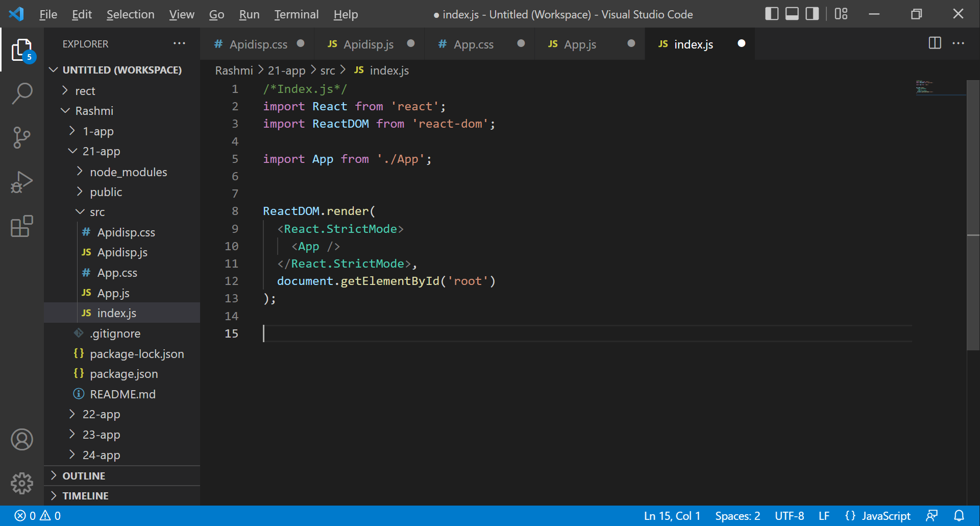This screenshot has height=526, width=980.
Task: Open the Terminal menu
Action: (296, 14)
